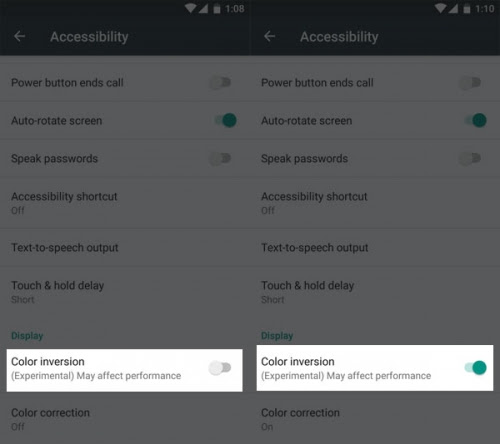Open Color correction set to Off
500x444 pixels.
(x=125, y=419)
